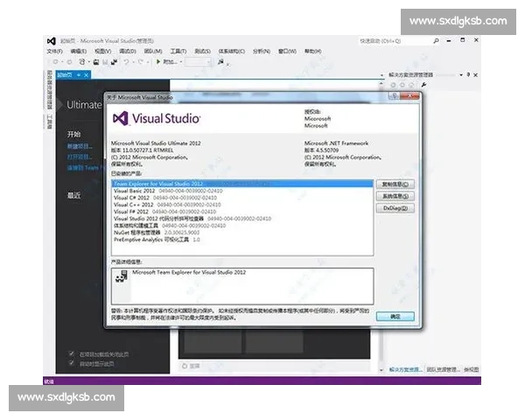525x420 pixels.
Task: Pin the 起始页 document tab
Action: coord(79,75)
